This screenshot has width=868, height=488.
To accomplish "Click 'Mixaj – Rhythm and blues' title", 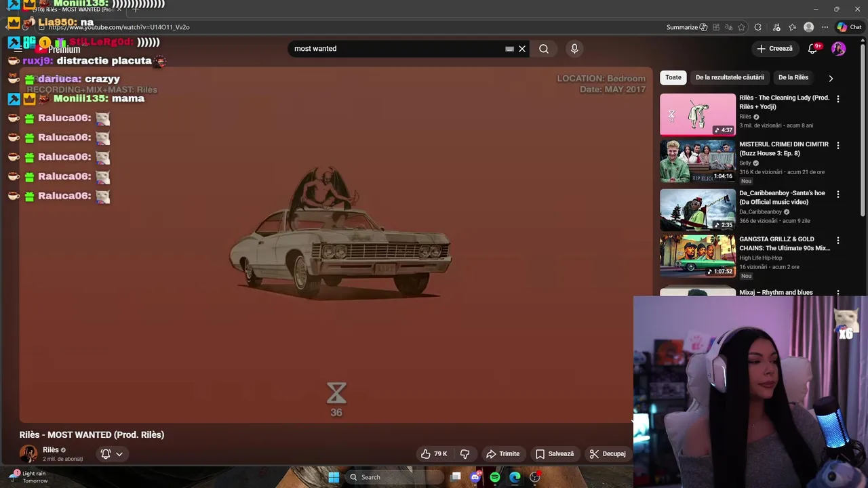I will (x=776, y=293).
